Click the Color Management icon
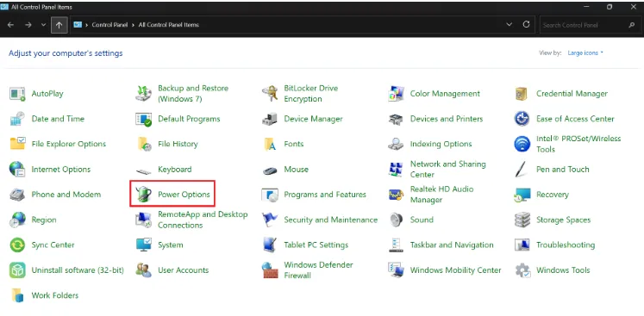This screenshot has width=644, height=316. point(396,94)
